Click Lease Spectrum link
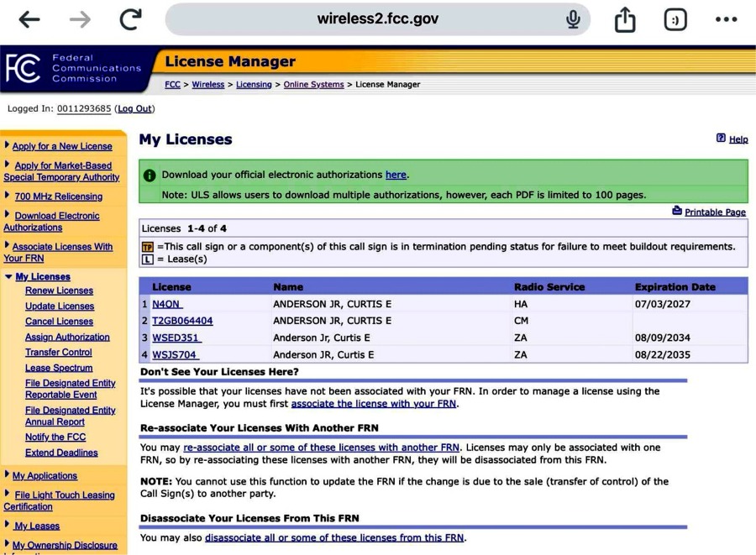 point(59,368)
